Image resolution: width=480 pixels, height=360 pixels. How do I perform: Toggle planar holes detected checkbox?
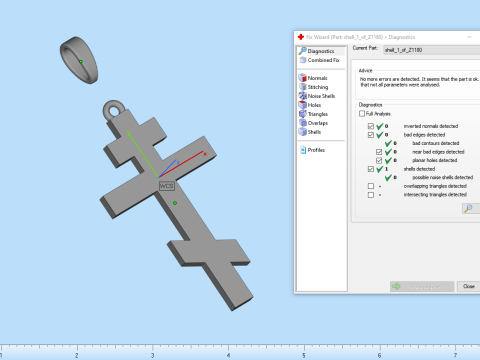pyautogui.click(x=379, y=160)
